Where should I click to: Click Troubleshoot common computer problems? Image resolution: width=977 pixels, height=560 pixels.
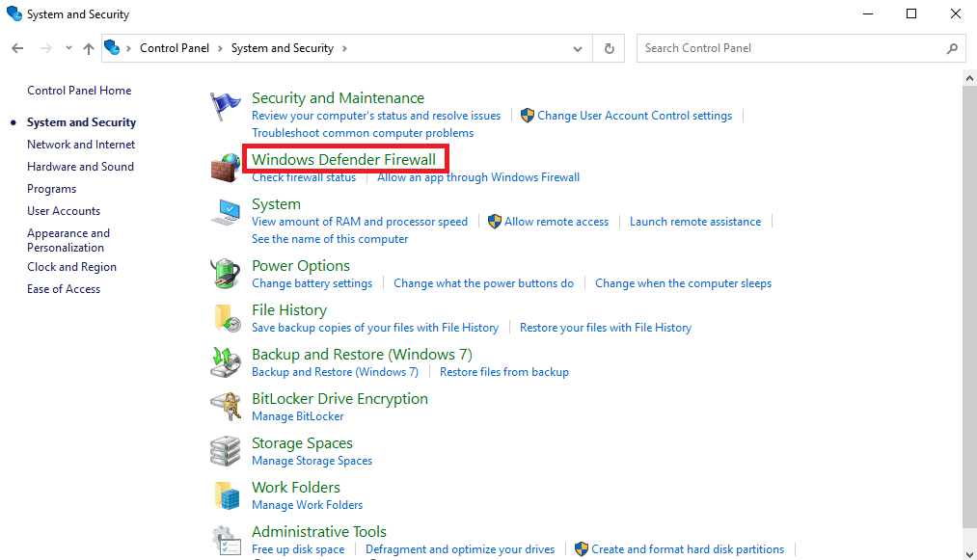pyautogui.click(x=363, y=133)
